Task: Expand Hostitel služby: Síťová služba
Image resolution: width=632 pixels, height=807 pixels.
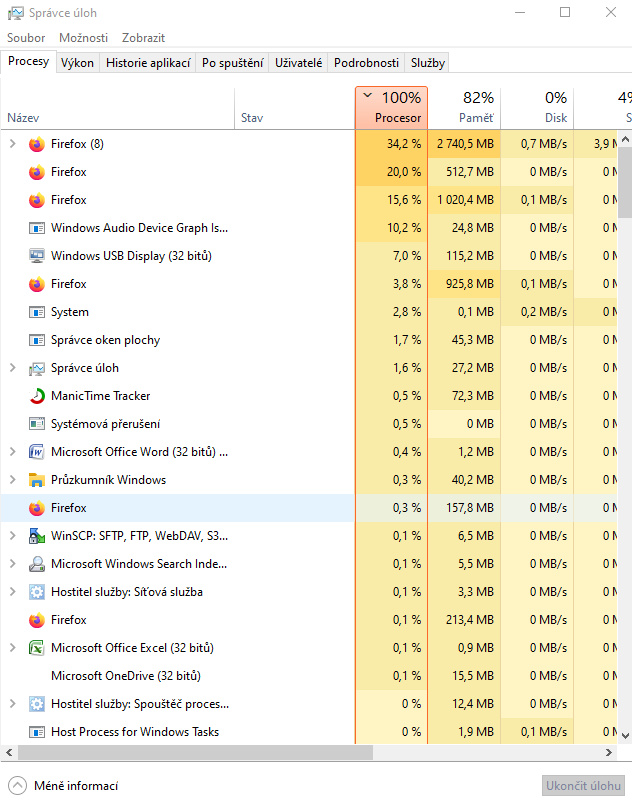Action: (x=13, y=591)
